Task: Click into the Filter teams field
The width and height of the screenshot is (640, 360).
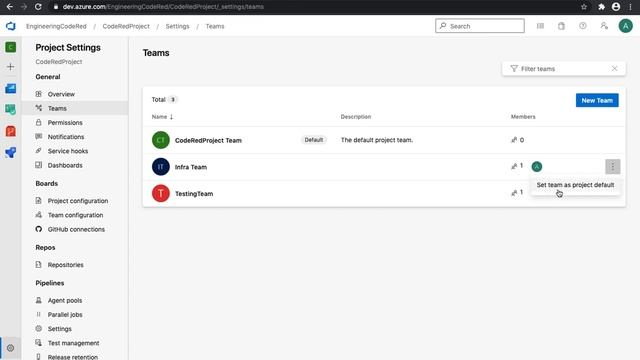Action: click(563, 69)
